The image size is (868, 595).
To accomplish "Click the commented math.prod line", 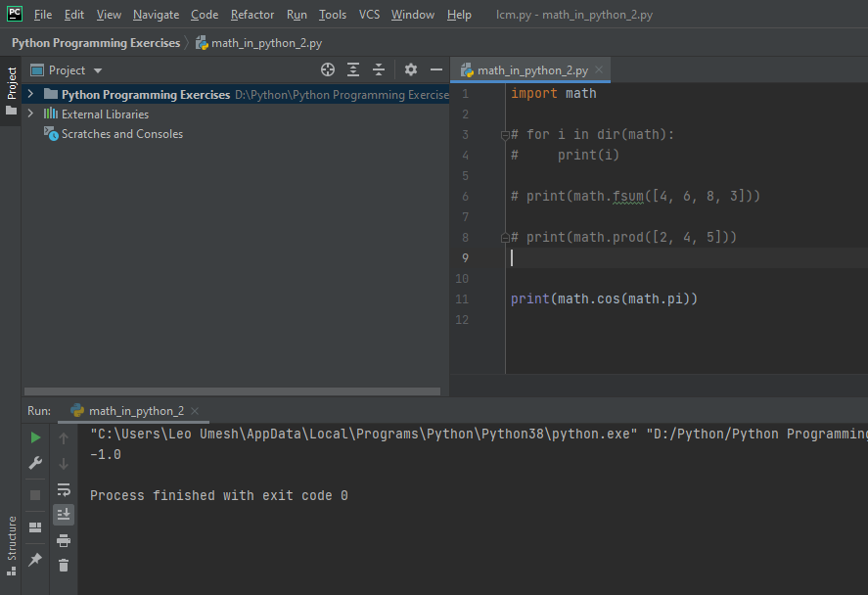I will [624, 238].
